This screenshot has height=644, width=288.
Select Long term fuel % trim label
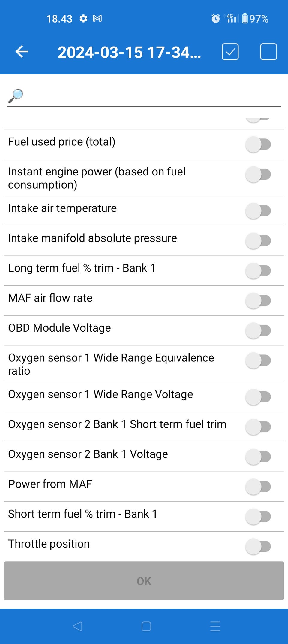click(x=82, y=268)
